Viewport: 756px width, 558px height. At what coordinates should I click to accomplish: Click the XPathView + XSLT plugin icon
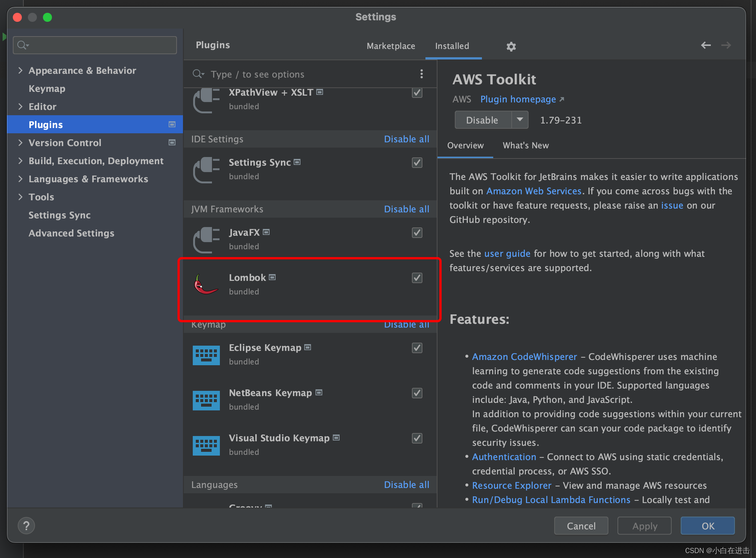(x=206, y=100)
